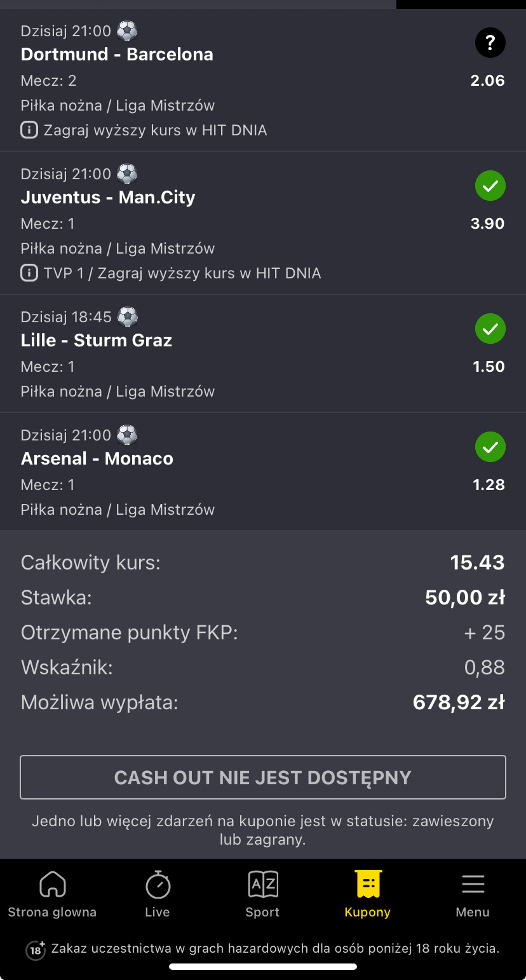Tap the 18+ age restriction icon
This screenshot has height=980, width=526.
tap(36, 949)
